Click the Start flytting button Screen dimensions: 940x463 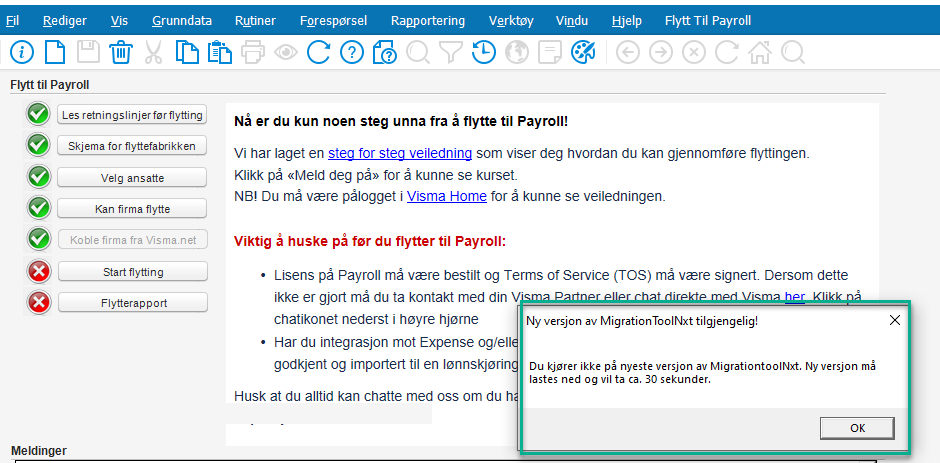click(x=132, y=272)
